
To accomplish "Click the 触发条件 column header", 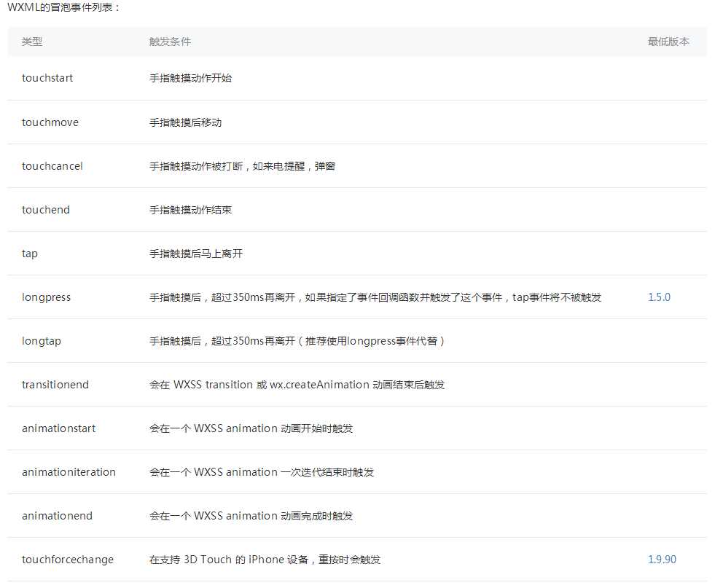I will coord(170,42).
